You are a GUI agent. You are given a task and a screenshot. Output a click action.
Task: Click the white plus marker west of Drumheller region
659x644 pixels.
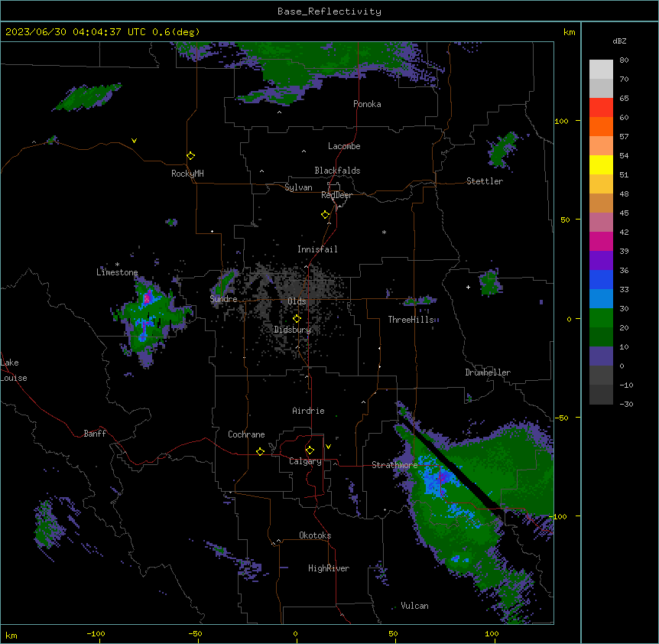[x=468, y=287]
